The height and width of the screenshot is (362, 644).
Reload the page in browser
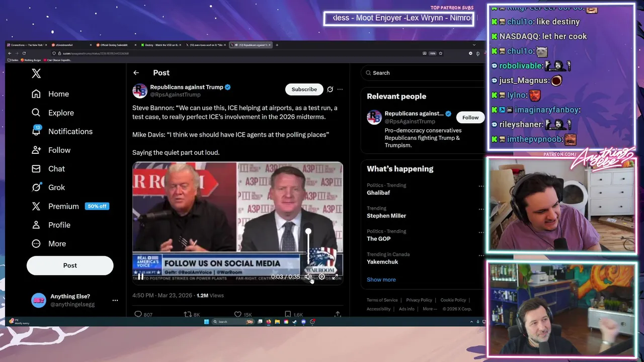(24, 53)
